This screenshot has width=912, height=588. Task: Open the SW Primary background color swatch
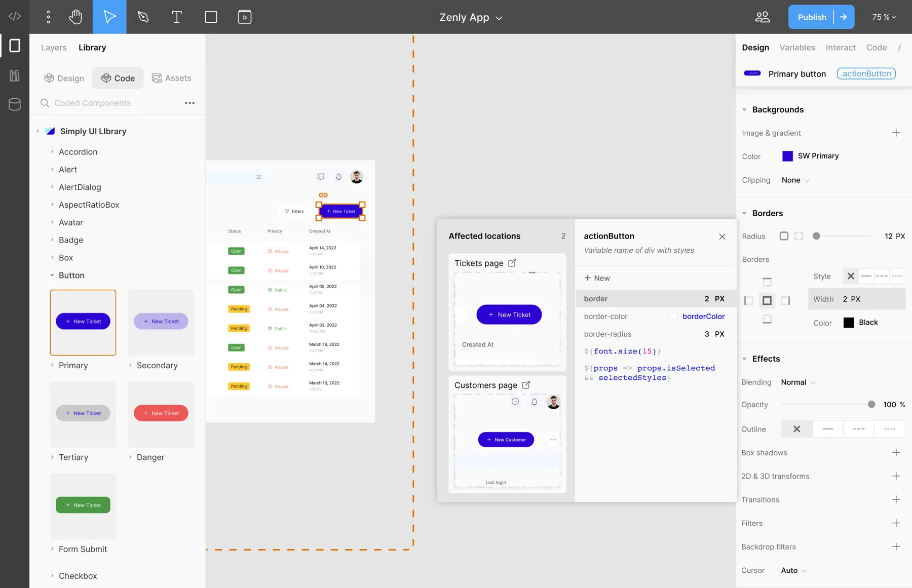pyautogui.click(x=787, y=156)
